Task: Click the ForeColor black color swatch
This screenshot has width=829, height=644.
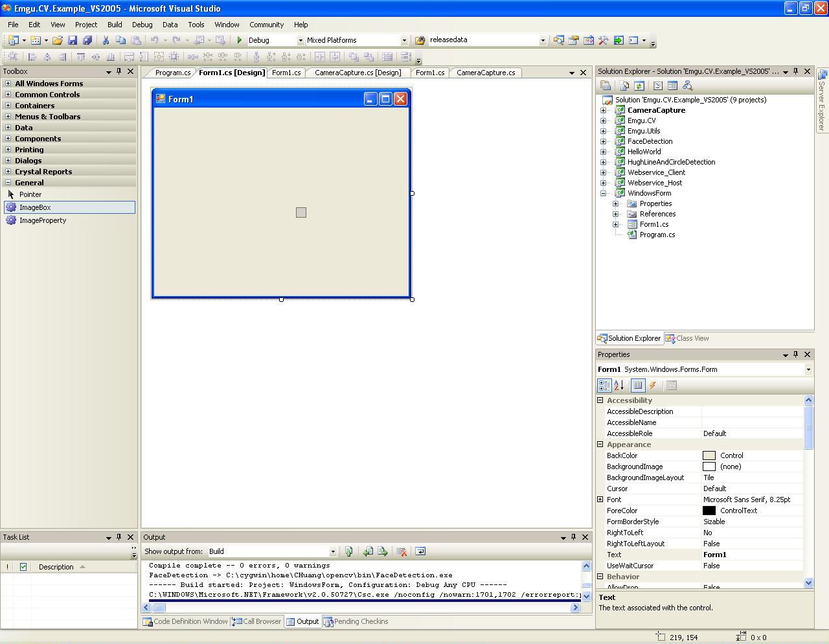Action: (x=709, y=511)
